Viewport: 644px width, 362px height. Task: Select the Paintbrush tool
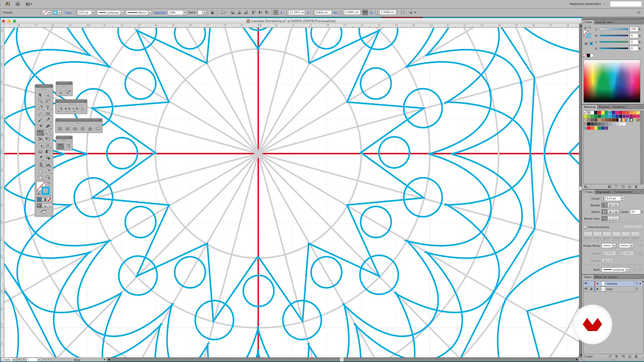[x=40, y=120]
